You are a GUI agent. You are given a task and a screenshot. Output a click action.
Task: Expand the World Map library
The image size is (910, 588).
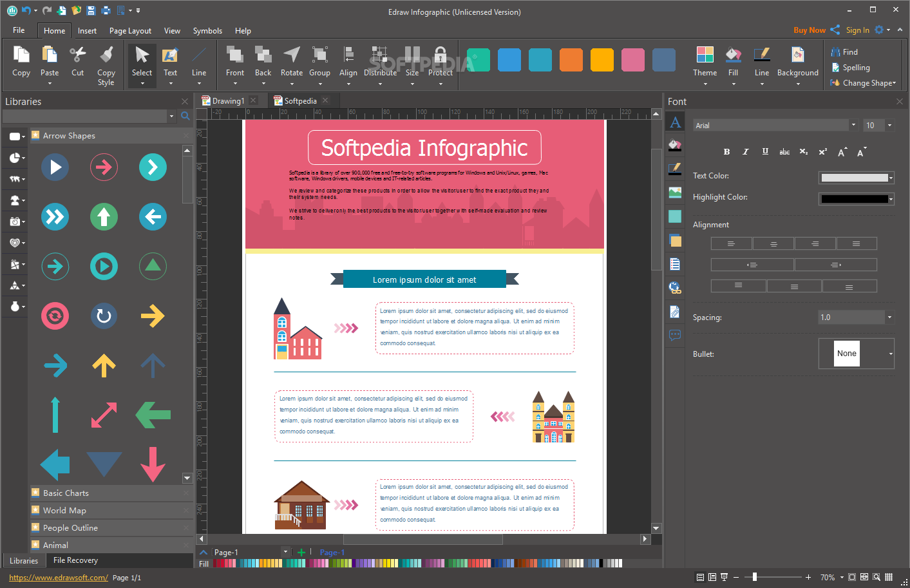[x=111, y=511]
